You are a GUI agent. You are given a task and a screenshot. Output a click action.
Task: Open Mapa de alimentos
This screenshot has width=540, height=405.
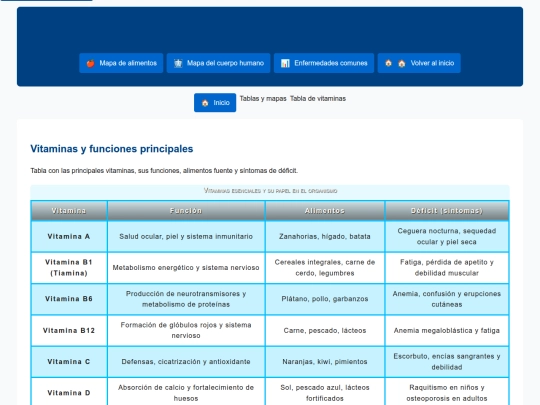click(x=121, y=63)
